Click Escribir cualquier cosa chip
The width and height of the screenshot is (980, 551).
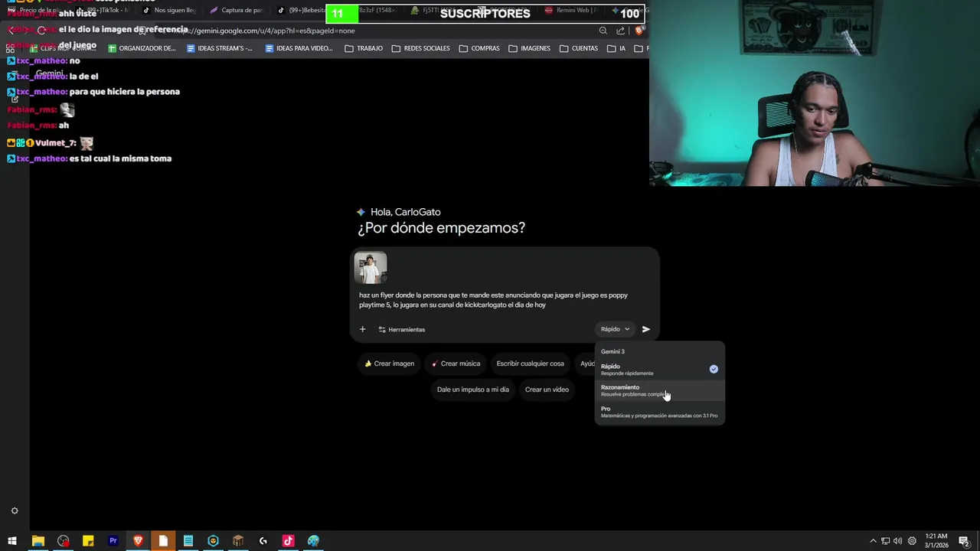click(530, 364)
